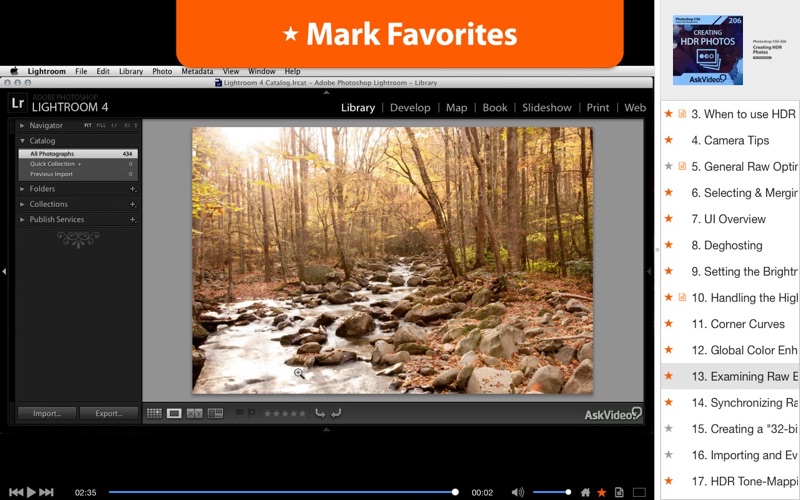This screenshot has height=500, width=800.
Task: Hide the top module panel arrow
Action: click(x=327, y=93)
